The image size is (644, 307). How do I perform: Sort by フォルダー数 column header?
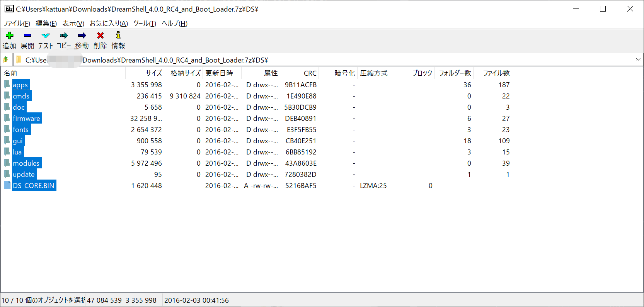[454, 73]
